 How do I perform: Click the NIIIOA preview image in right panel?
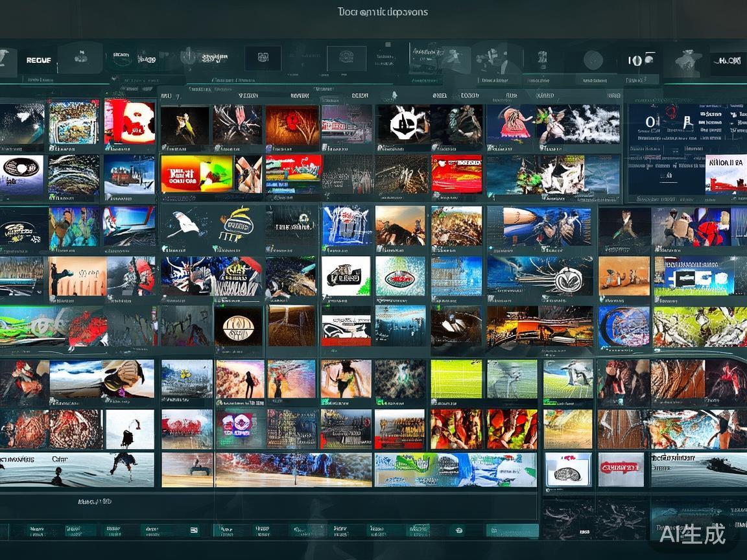pyautogui.click(x=725, y=174)
